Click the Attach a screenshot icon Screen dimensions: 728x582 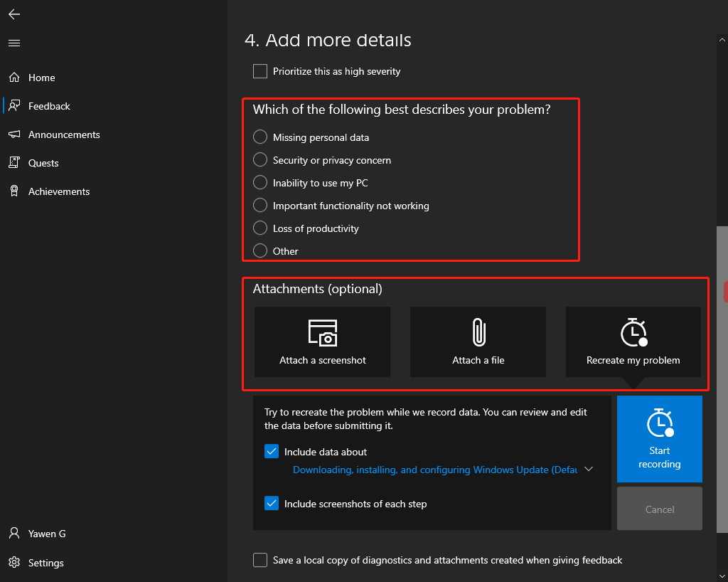click(322, 332)
